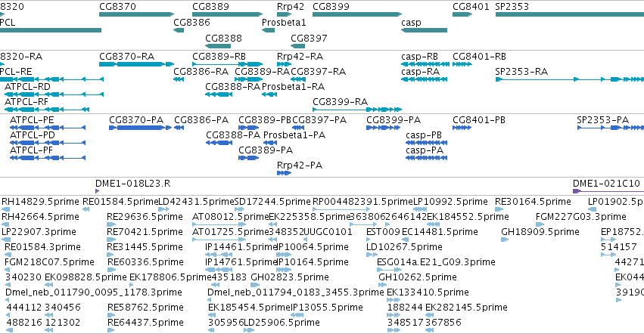The image size is (644, 334).
Task: Open the GH02823.5prime EST label
Action: [290, 277]
